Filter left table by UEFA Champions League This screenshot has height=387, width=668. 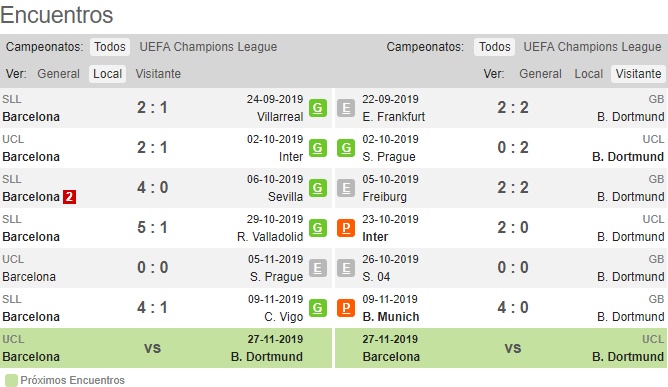click(208, 47)
